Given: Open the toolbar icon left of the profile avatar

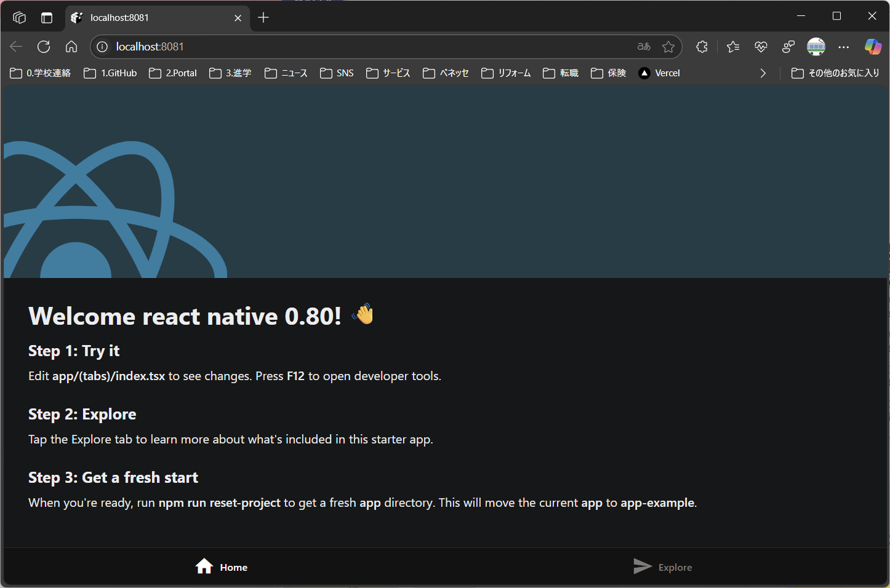Looking at the screenshot, I should point(788,47).
